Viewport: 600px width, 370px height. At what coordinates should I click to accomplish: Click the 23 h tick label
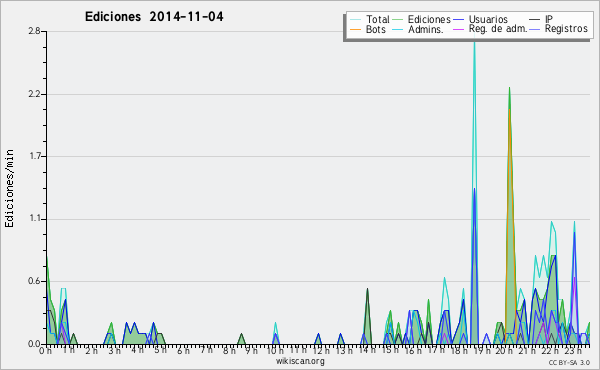(x=573, y=351)
